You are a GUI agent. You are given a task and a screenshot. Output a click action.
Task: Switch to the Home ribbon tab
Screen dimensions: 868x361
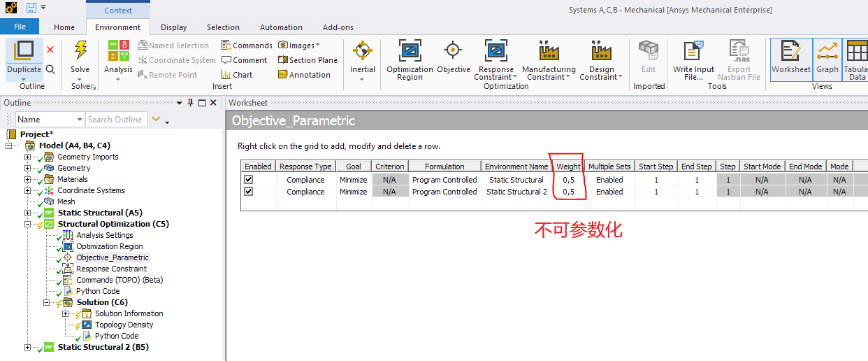tap(64, 27)
